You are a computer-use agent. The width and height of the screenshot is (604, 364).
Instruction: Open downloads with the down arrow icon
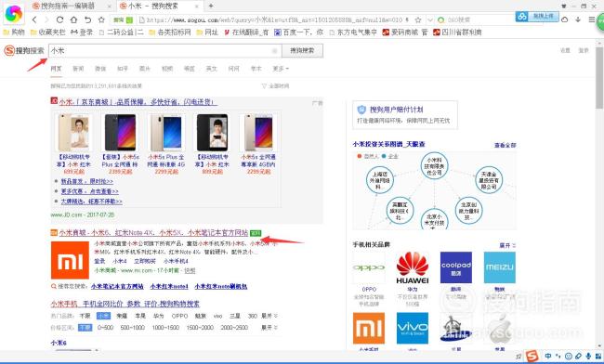[578, 19]
